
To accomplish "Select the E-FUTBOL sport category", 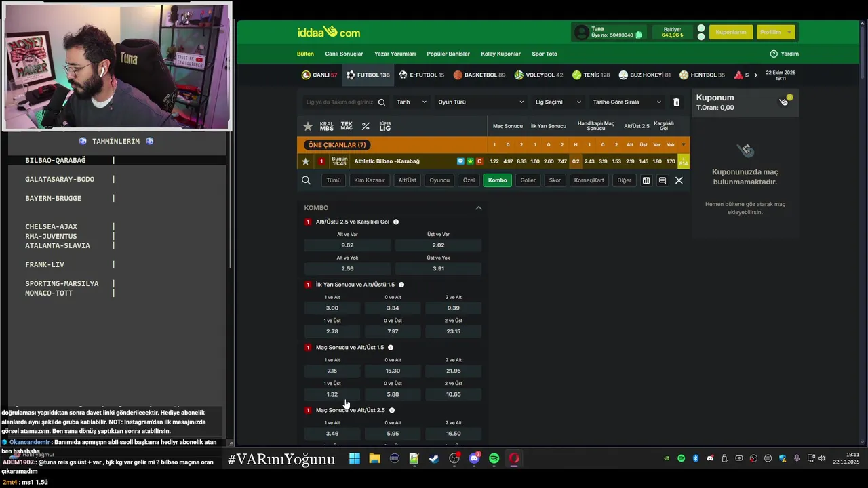I will point(421,75).
